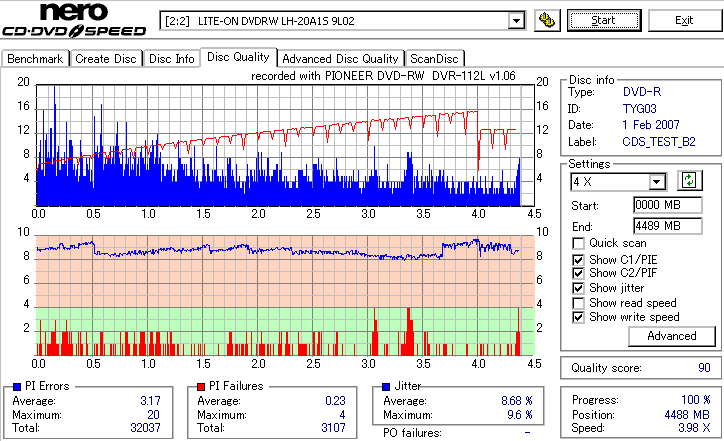Open the Create Disc tab
This screenshot has width=724, height=441.
pos(106,59)
